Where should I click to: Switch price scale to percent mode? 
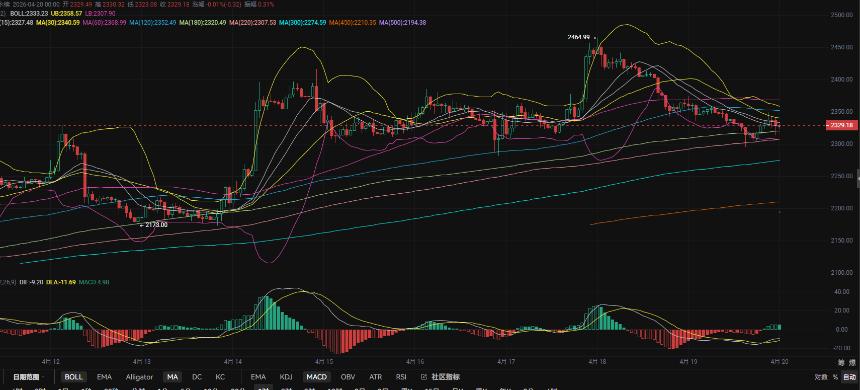point(835,377)
